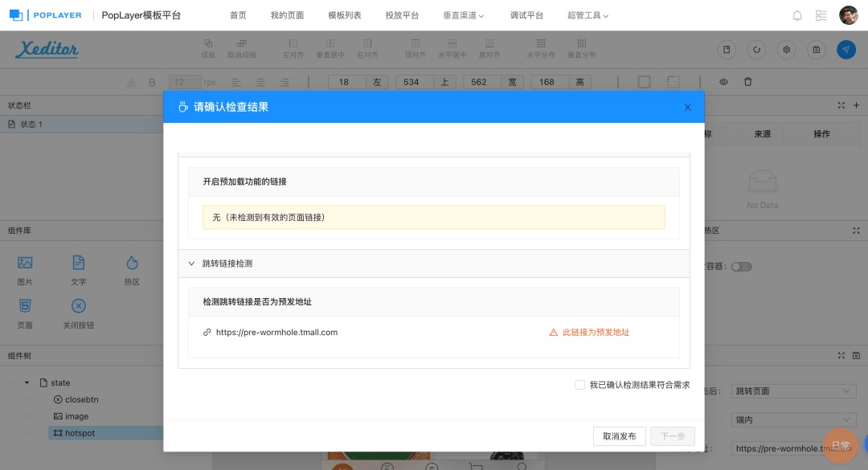This screenshot has height=470, width=868.
Task: Click the list layout icon near avatar
Action: [x=821, y=15]
